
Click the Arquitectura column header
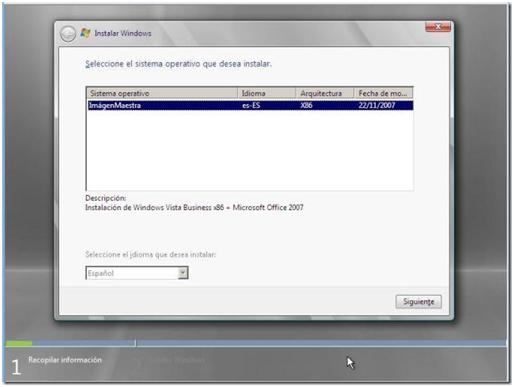325,93
